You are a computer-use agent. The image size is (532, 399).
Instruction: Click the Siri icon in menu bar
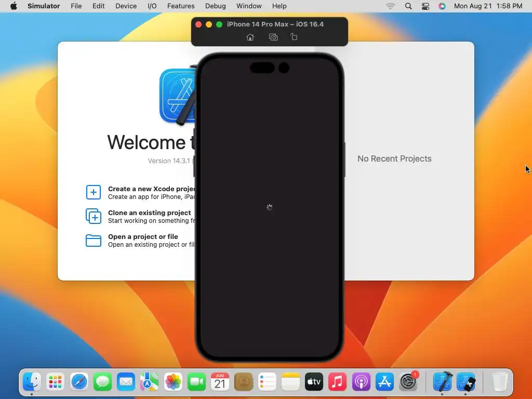[x=442, y=6]
